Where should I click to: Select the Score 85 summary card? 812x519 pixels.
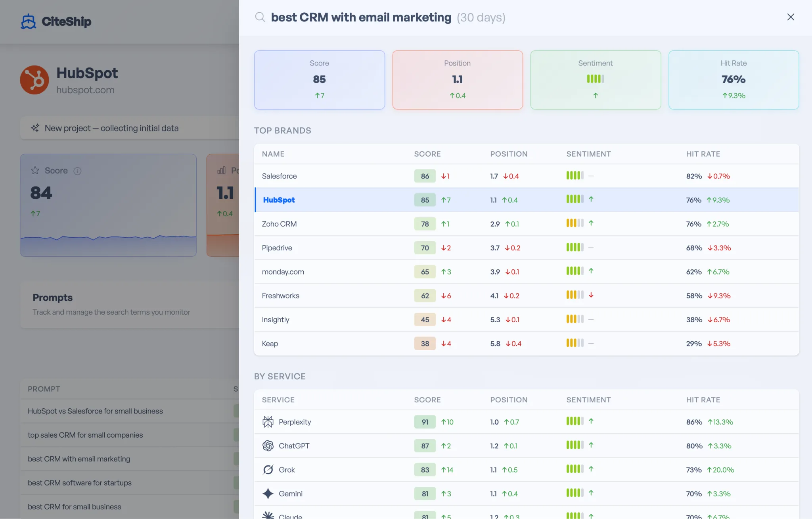click(x=320, y=80)
